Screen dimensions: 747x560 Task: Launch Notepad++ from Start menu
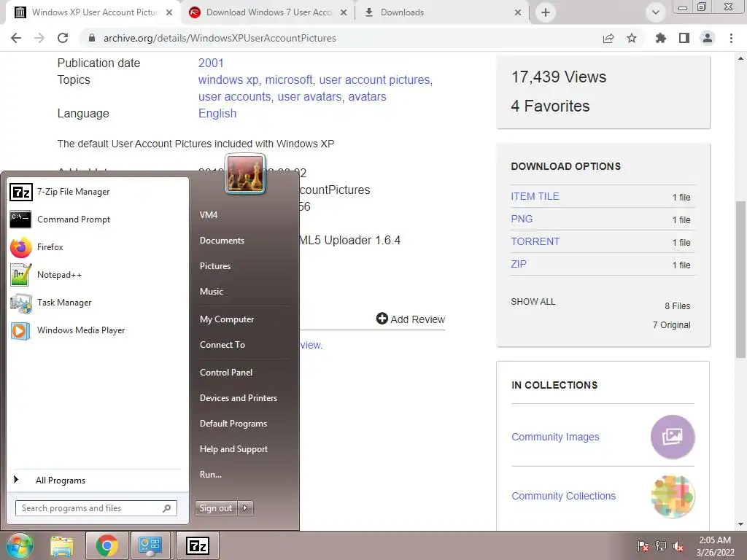tap(98, 275)
